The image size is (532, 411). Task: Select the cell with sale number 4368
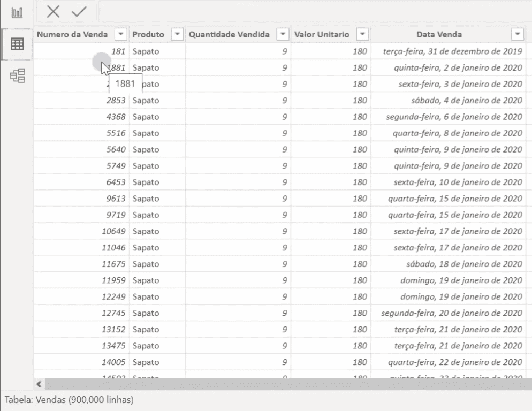(x=81, y=117)
